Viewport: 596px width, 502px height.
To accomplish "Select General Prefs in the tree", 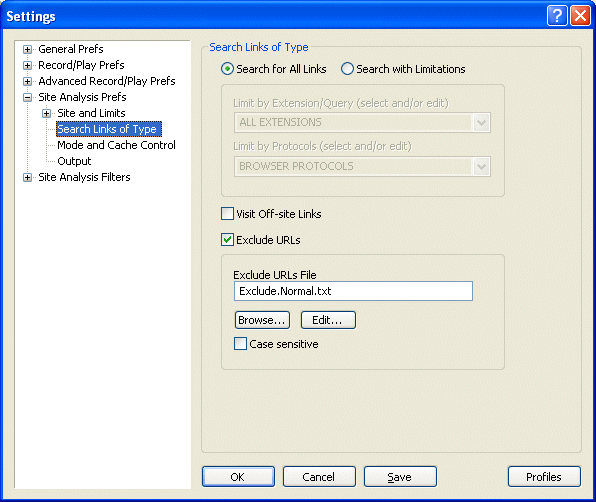I will (x=71, y=49).
